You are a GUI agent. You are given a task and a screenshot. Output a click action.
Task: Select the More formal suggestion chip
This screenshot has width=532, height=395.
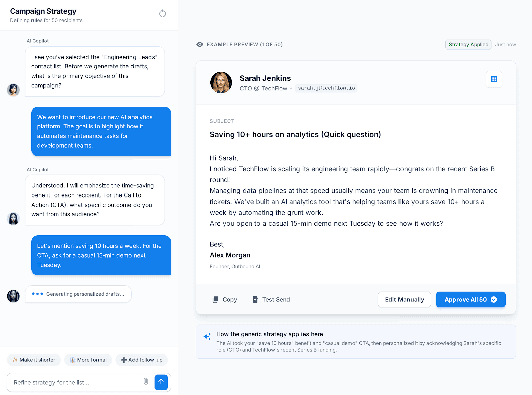tap(88, 360)
